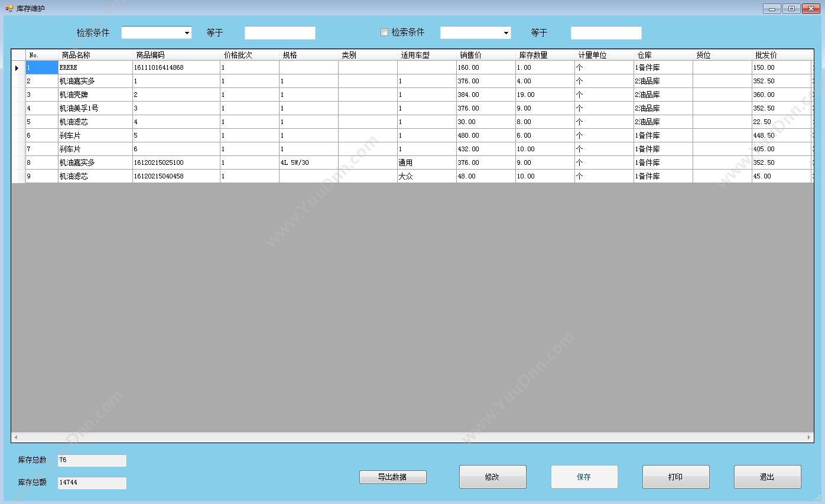
Task: Select the 机油美孚1号 cell
Action: (96, 108)
